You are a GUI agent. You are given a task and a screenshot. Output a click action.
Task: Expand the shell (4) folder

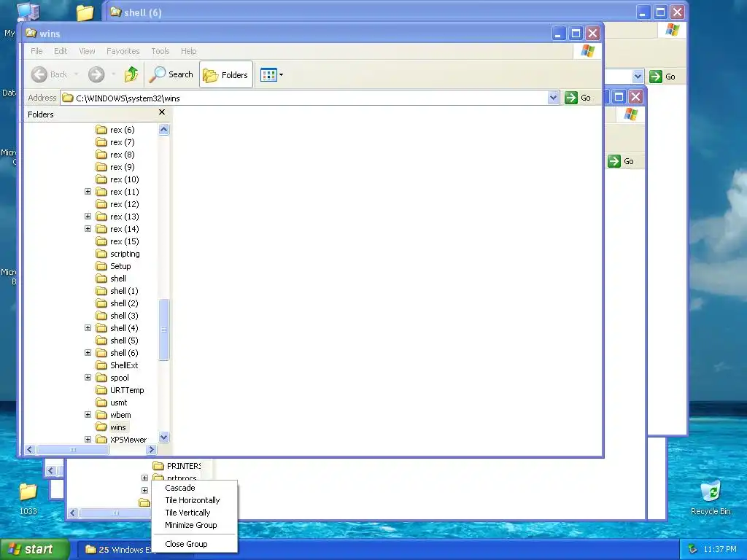click(x=88, y=327)
